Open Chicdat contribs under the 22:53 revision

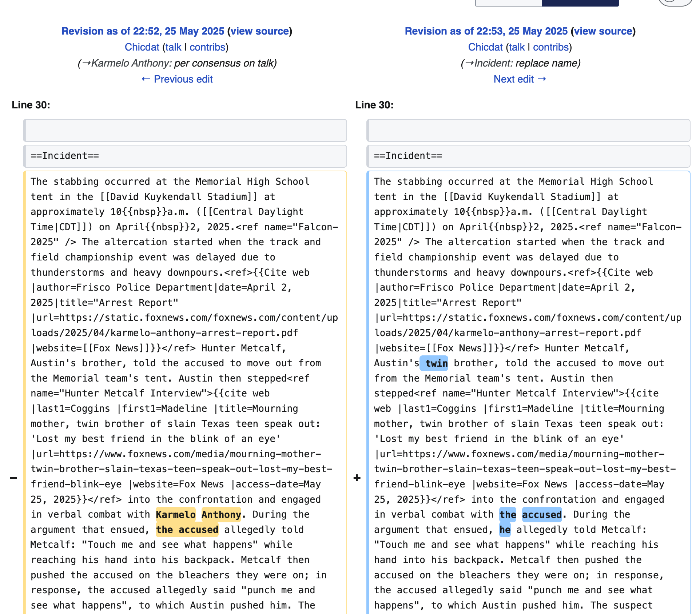pos(551,47)
